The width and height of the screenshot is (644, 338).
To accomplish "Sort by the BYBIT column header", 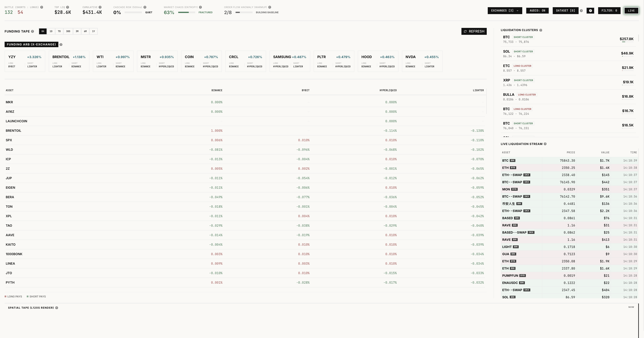I will point(305,90).
